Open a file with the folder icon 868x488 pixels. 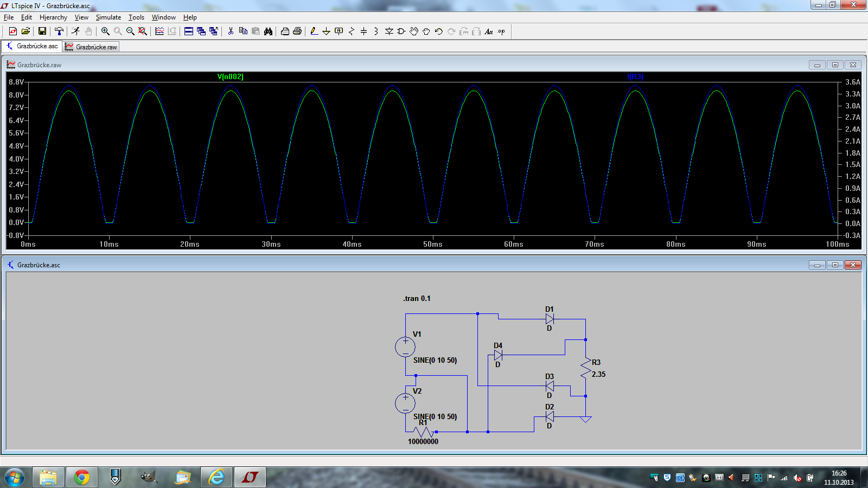point(25,31)
